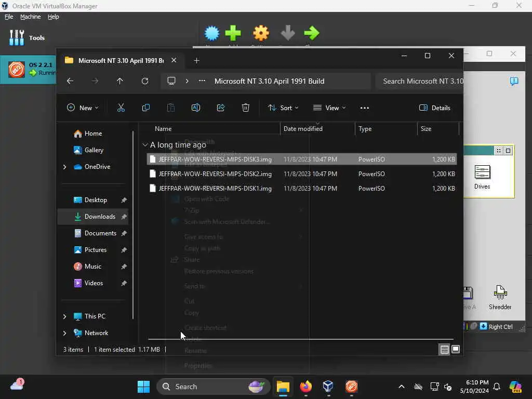The height and width of the screenshot is (399, 532).
Task: Expand the This PC tree node
Action: click(64, 316)
